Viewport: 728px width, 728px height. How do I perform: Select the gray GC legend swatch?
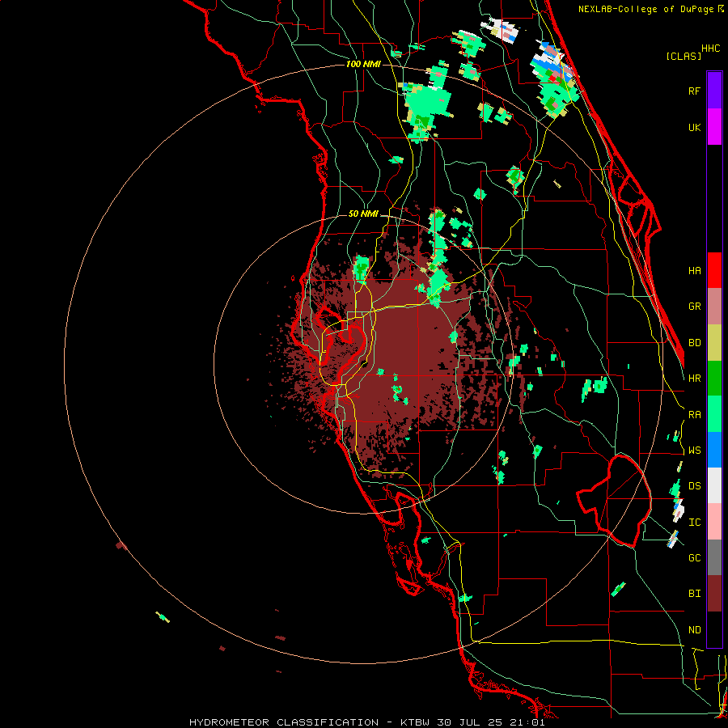tap(714, 557)
